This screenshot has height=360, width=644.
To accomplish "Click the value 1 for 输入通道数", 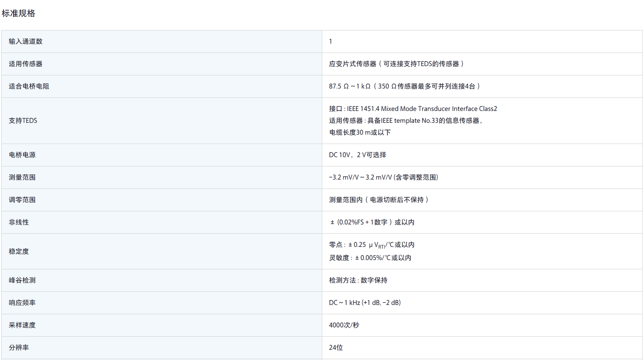I will 331,42.
